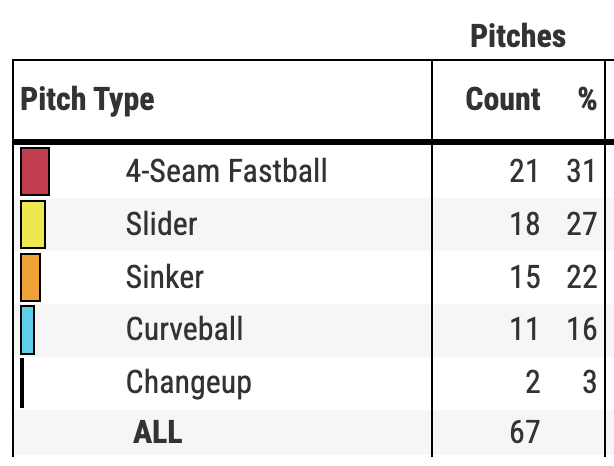Screen dimensions: 614x466
Task: Select the Changeup pitch type label
Action: (188, 383)
